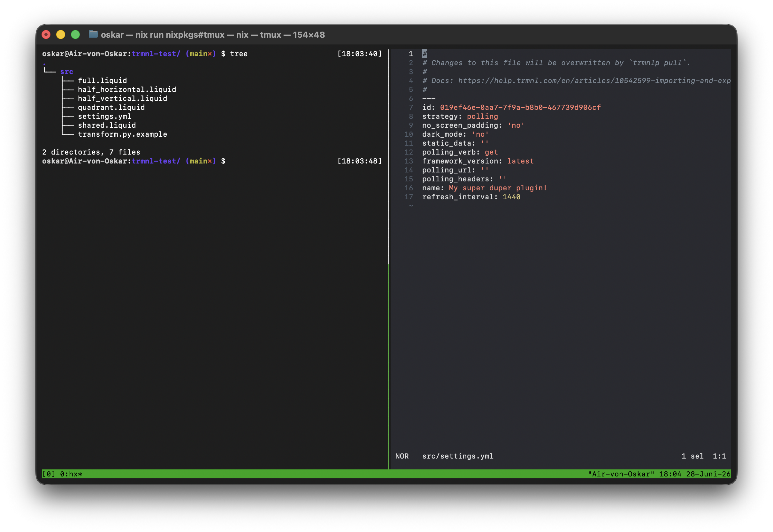This screenshot has width=773, height=532.
Task: Click the cursor on line 1 hash character
Action: (424, 54)
